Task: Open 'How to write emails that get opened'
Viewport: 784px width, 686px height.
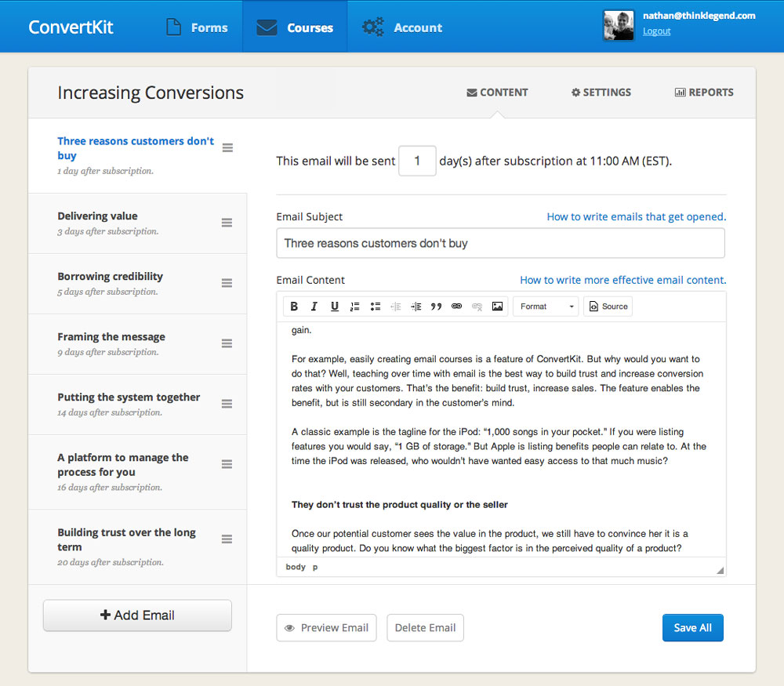Action: pyautogui.click(x=636, y=217)
